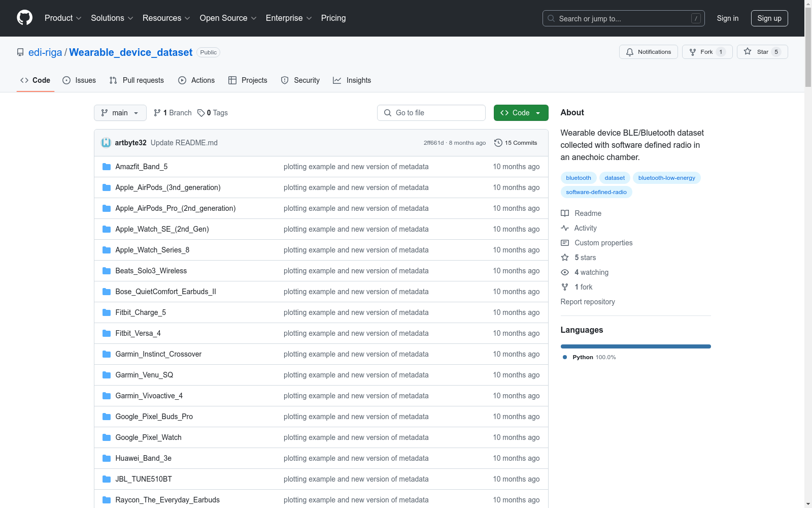Click the Fitbit_Versa_4 folder icon
The width and height of the screenshot is (812, 508).
(107, 333)
